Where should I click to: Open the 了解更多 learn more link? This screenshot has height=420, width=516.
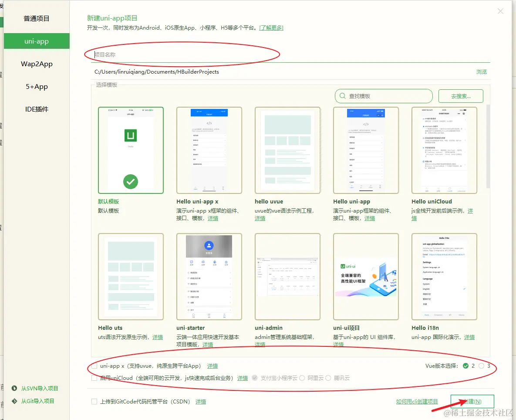coord(271,27)
